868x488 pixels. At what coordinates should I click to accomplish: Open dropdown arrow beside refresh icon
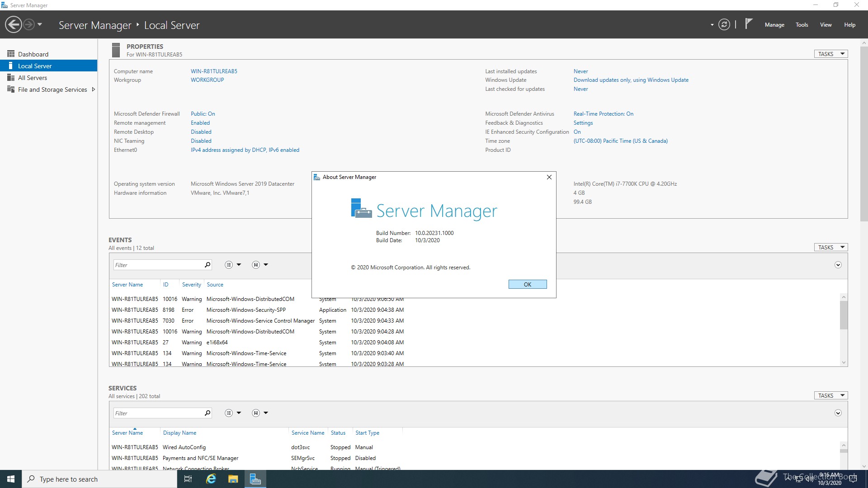(712, 25)
